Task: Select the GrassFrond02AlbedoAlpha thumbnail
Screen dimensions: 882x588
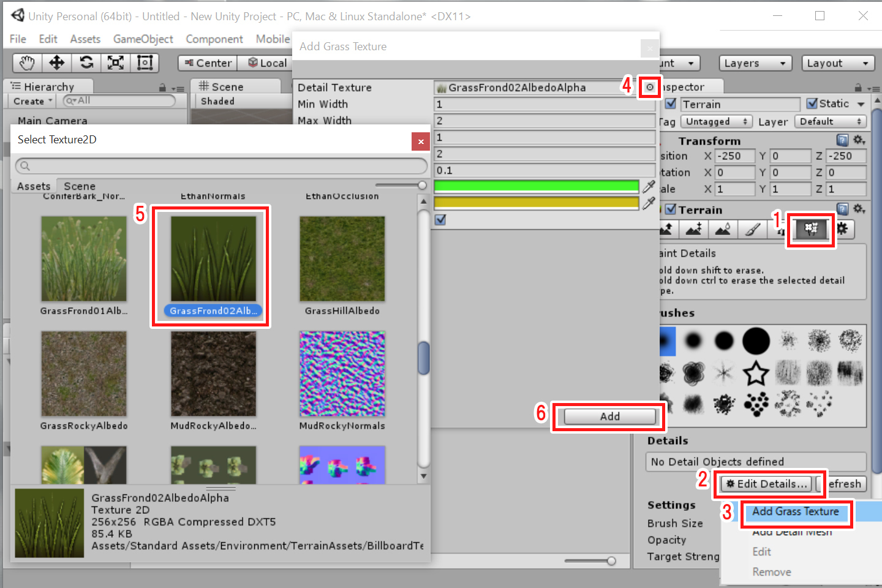Action: click(213, 258)
